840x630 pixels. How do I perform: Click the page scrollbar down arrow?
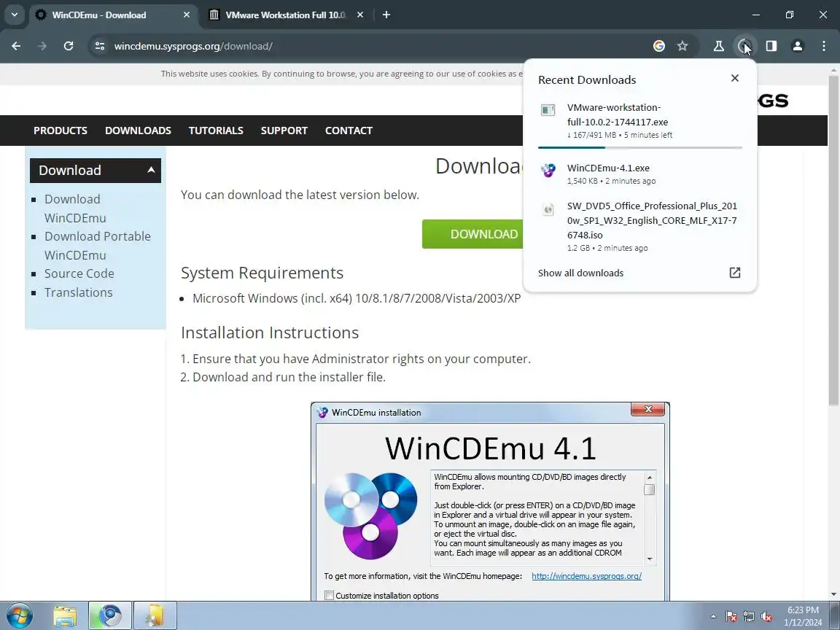coord(833,594)
